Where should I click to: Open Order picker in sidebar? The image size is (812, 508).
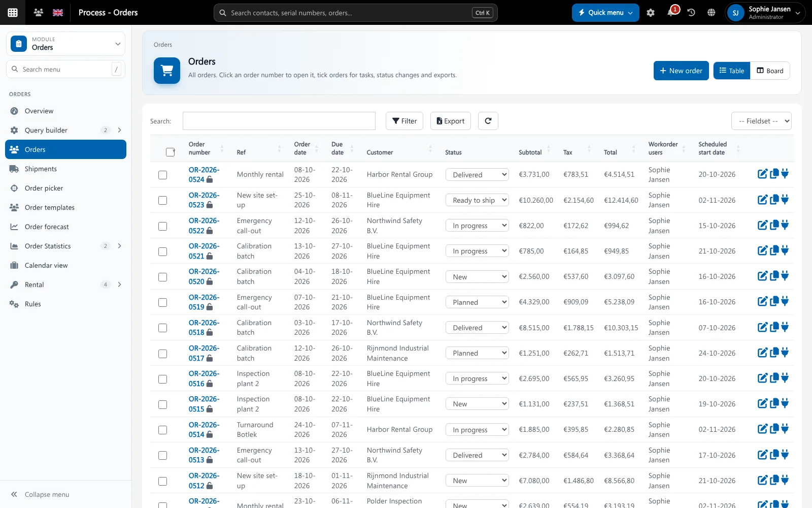click(x=65, y=188)
